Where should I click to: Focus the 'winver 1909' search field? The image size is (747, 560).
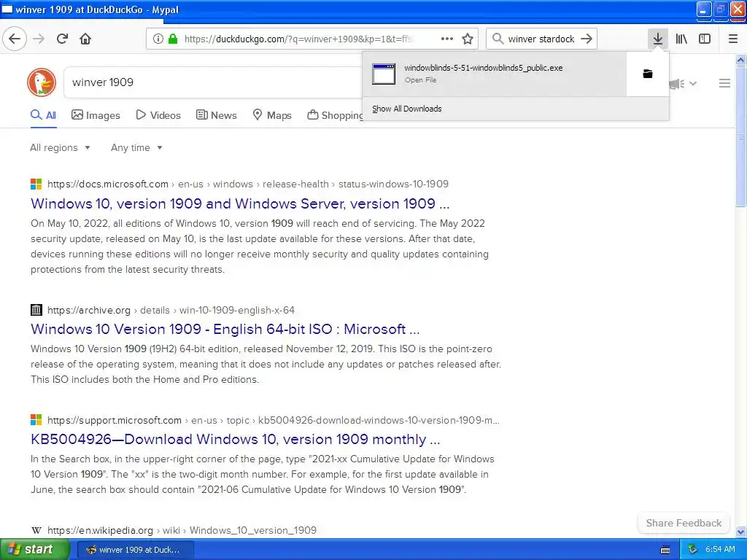point(214,82)
